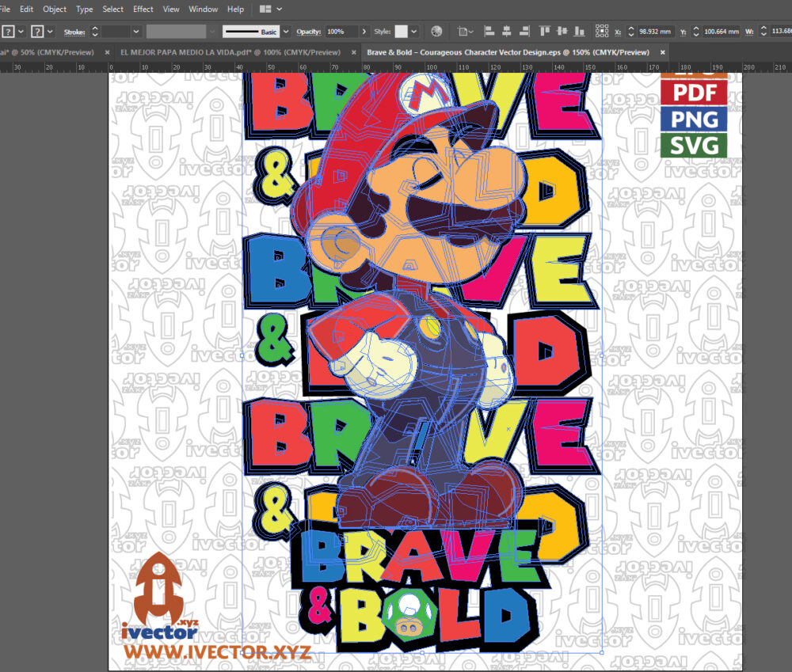This screenshot has height=672, width=792.
Task: Open the stroke weight dropdown
Action: pos(136,32)
